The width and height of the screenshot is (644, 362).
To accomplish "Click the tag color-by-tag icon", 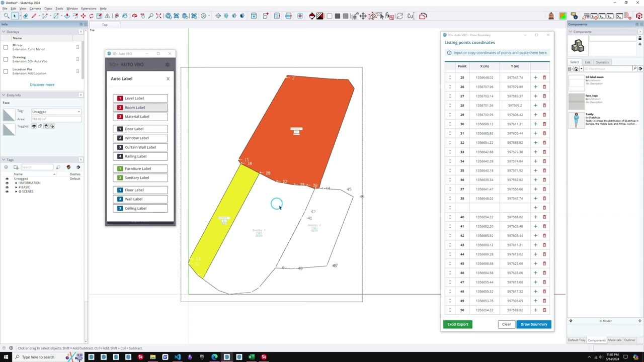I will (x=68, y=167).
